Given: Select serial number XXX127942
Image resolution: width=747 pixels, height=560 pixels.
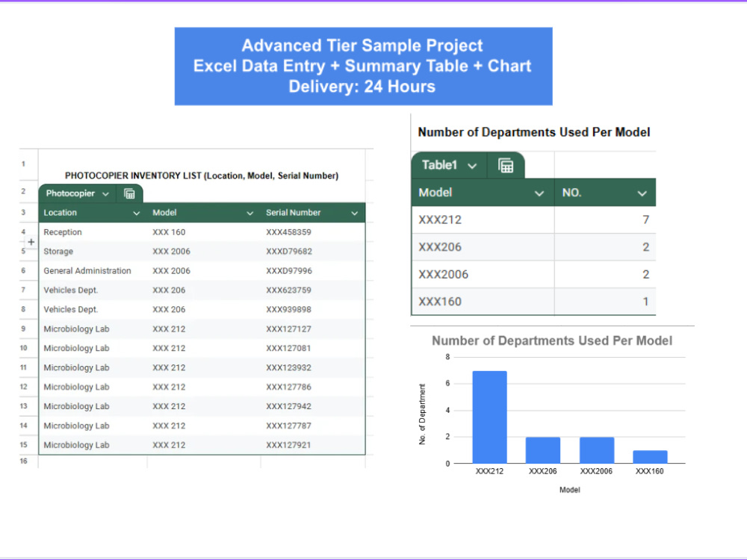Looking at the screenshot, I should (313, 406).
